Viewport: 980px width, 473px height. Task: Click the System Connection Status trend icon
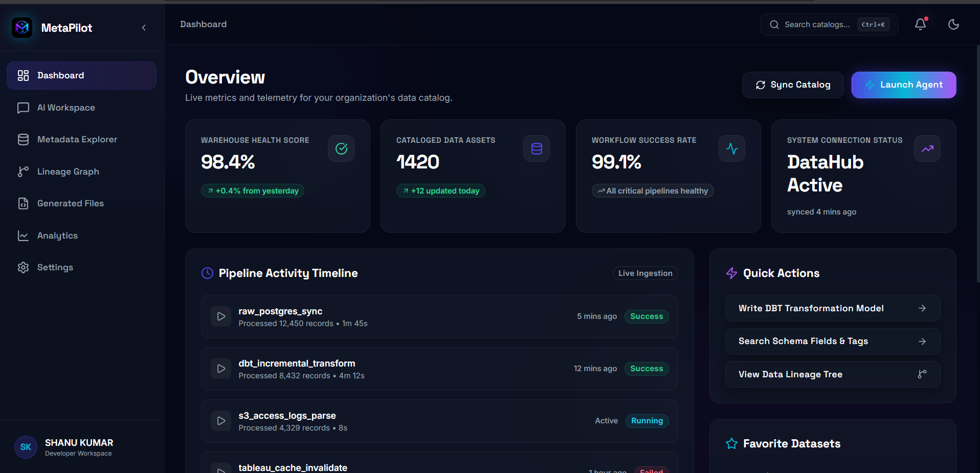pyautogui.click(x=927, y=148)
